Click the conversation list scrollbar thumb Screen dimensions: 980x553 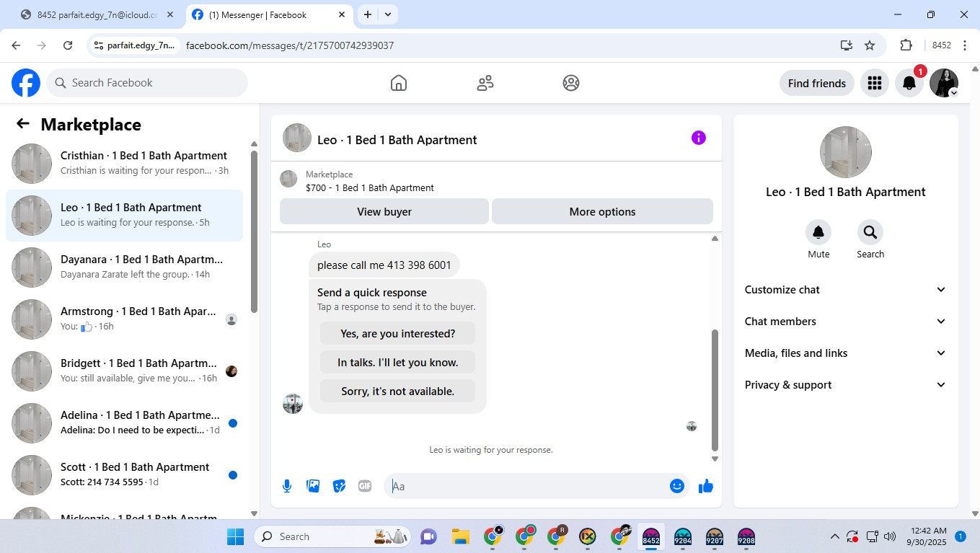[x=254, y=231]
